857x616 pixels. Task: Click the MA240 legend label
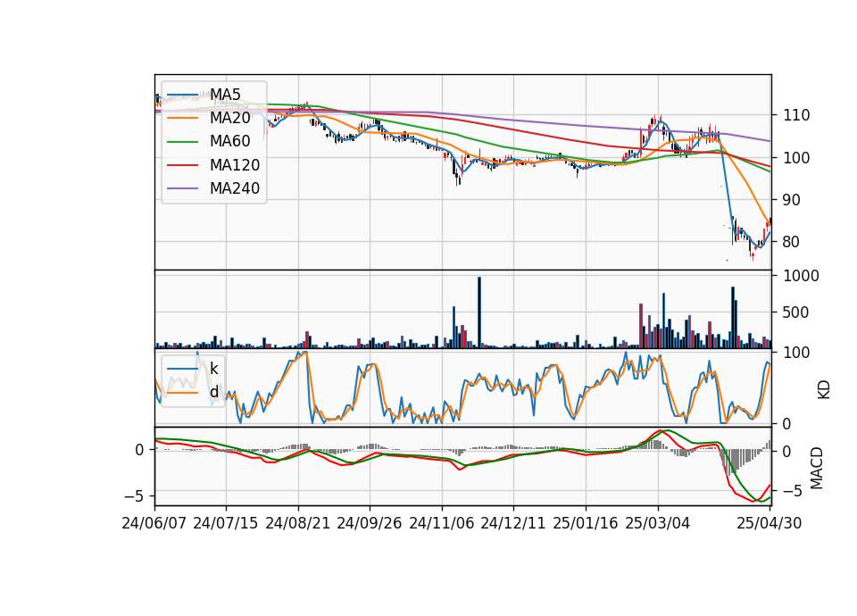(235, 188)
